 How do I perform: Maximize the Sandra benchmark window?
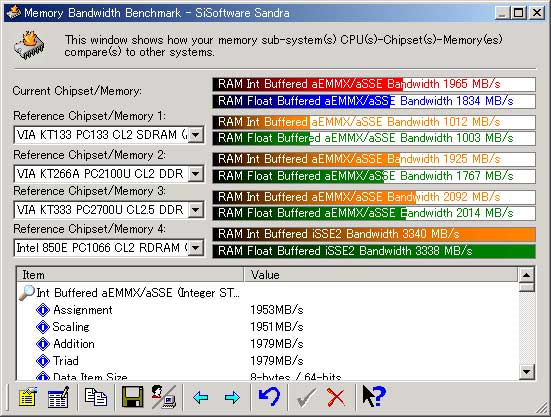coord(519,13)
